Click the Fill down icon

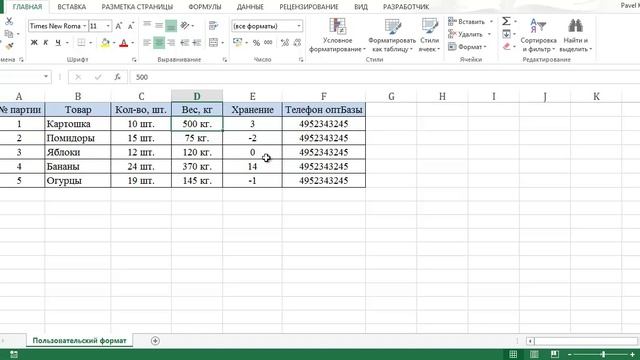(507, 34)
